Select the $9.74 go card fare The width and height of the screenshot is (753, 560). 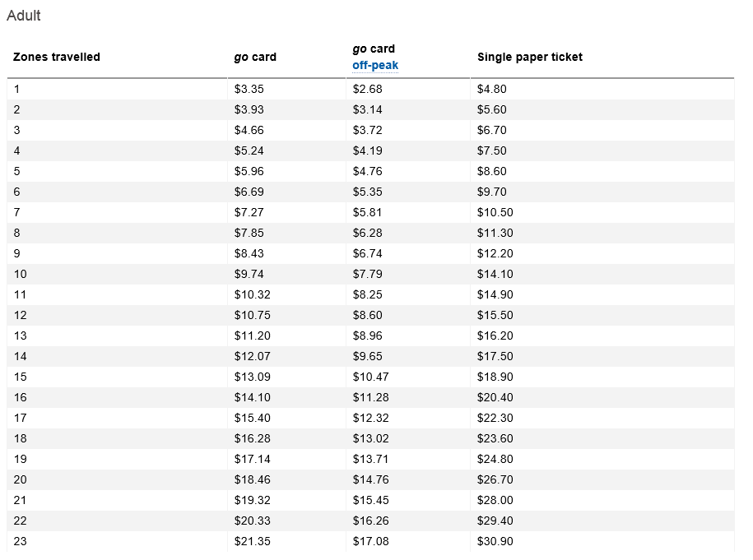click(x=249, y=274)
